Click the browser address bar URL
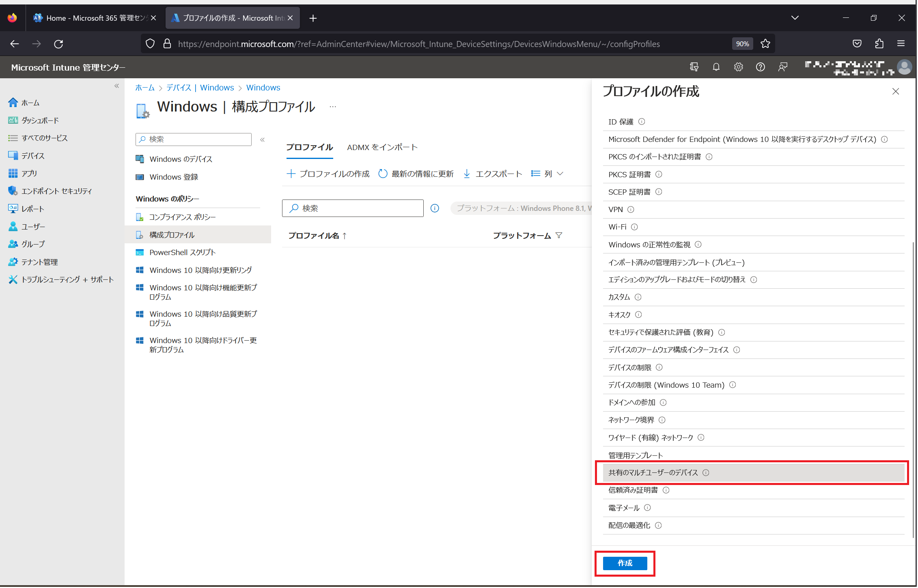Image resolution: width=918 pixels, height=588 pixels. coord(419,44)
